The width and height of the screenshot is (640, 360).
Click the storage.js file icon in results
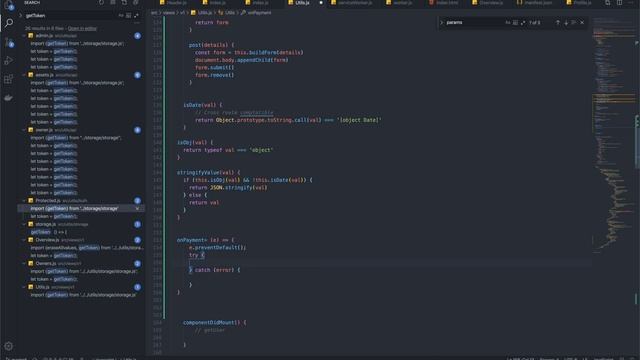tap(31, 224)
